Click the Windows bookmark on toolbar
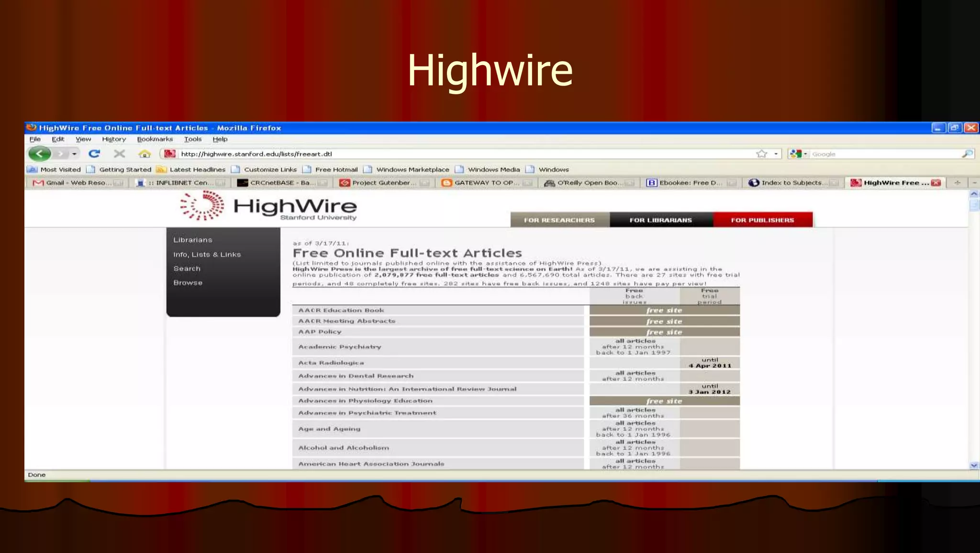980x553 pixels. point(547,169)
